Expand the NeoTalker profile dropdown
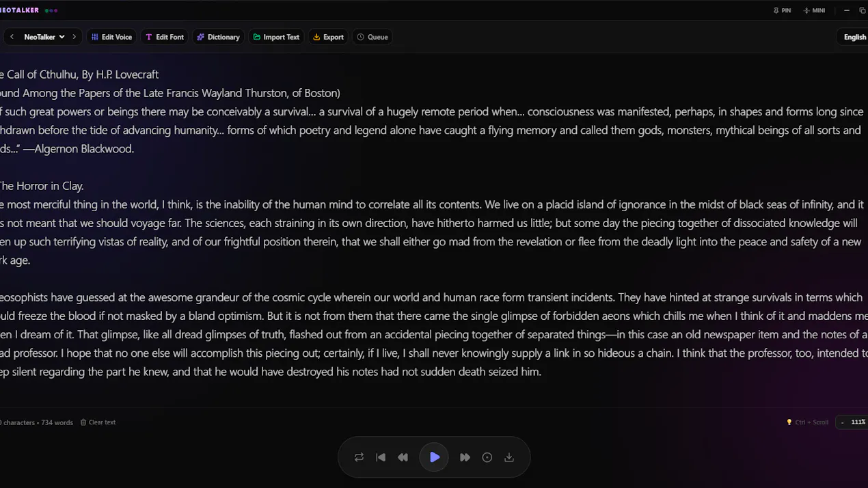The image size is (868, 488). pyautogui.click(x=44, y=37)
